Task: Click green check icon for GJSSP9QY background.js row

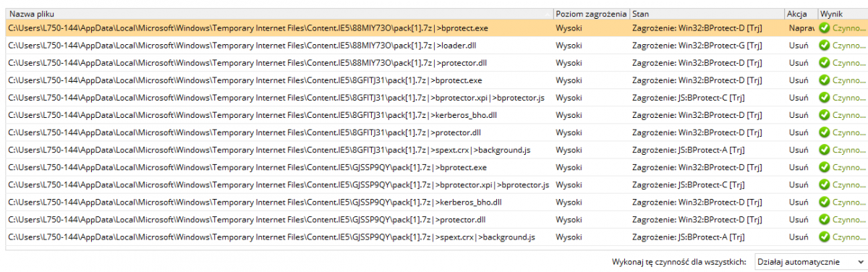Action: pyautogui.click(x=824, y=237)
